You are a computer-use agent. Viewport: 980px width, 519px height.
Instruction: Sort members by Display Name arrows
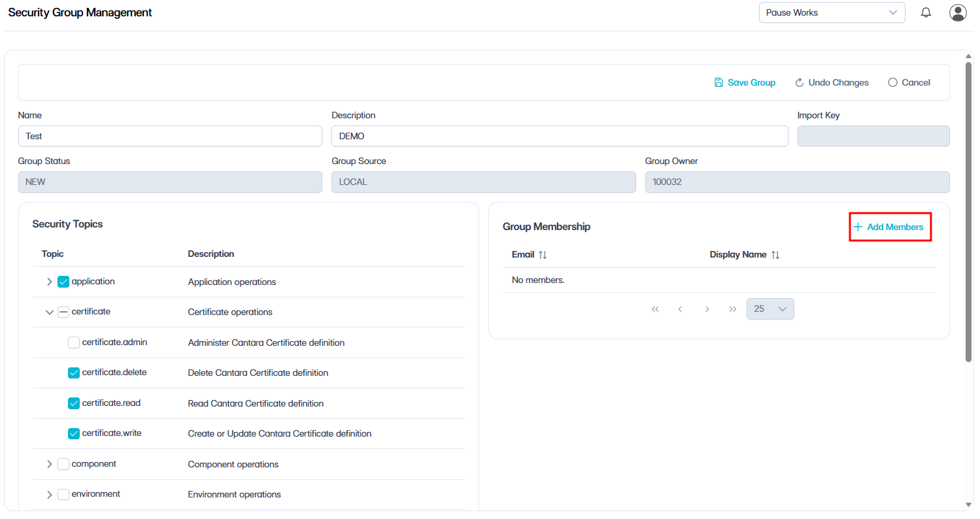click(x=775, y=255)
